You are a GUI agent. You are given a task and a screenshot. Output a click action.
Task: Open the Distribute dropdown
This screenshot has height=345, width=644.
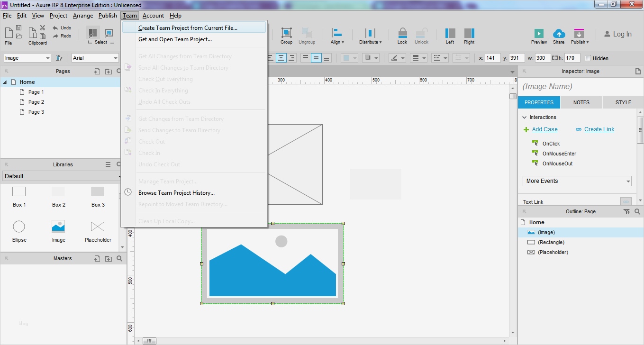[370, 36]
